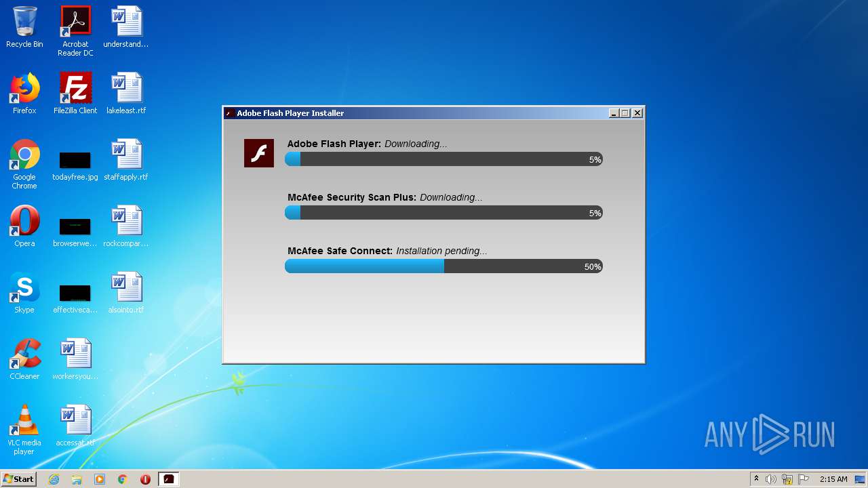Screen dimensions: 868x488
Task: Select the rockcompar... document icon
Action: click(126, 226)
